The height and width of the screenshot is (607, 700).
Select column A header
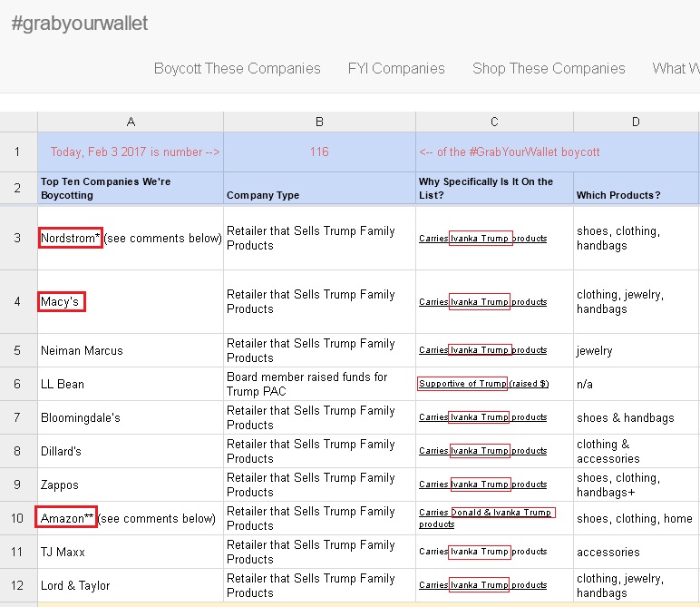point(131,122)
